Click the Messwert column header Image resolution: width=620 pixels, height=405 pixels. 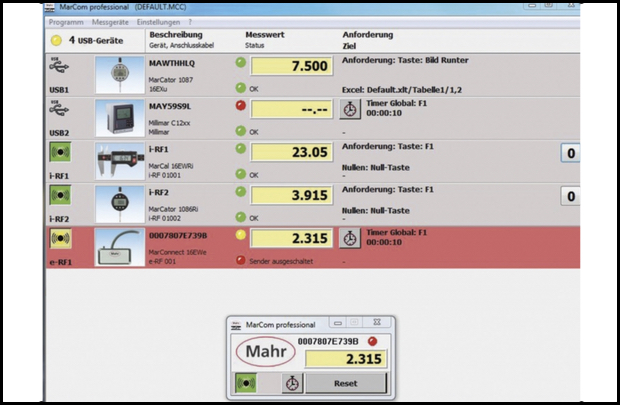click(265, 35)
